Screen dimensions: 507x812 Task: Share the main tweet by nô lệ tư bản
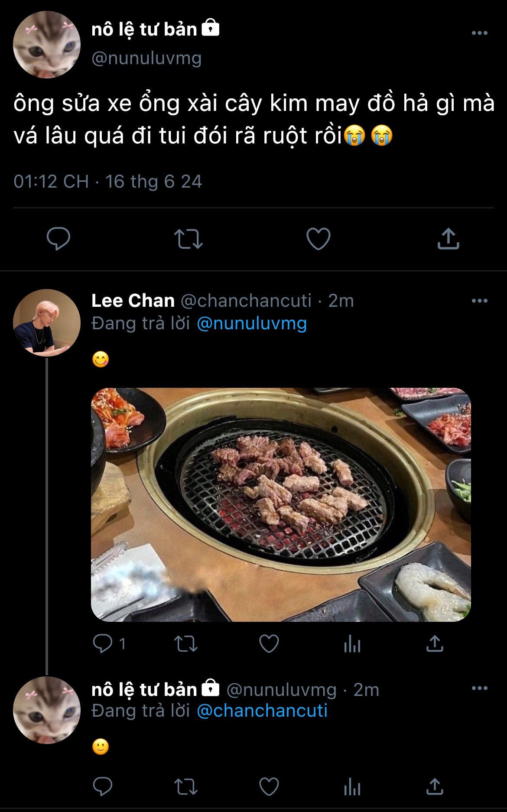point(448,239)
